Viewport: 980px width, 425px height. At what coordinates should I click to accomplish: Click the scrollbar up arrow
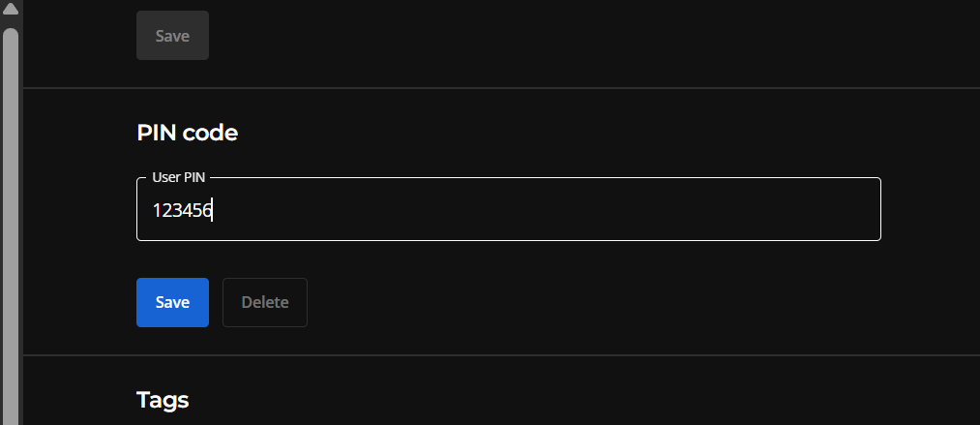(11, 10)
